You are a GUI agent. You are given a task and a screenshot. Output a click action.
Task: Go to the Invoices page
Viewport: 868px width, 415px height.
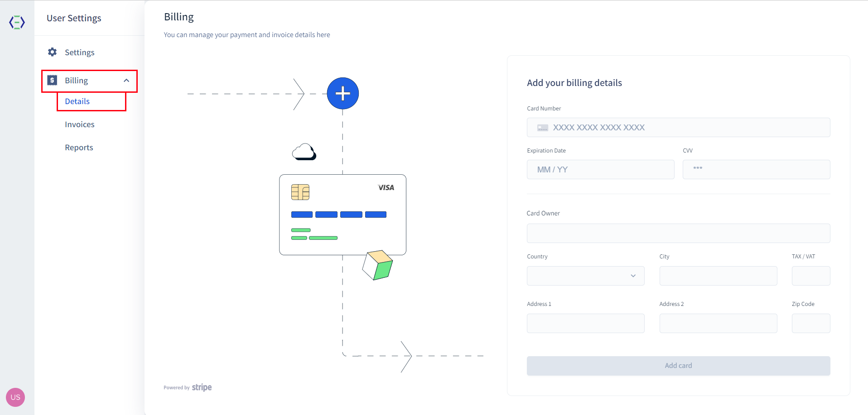coord(80,124)
